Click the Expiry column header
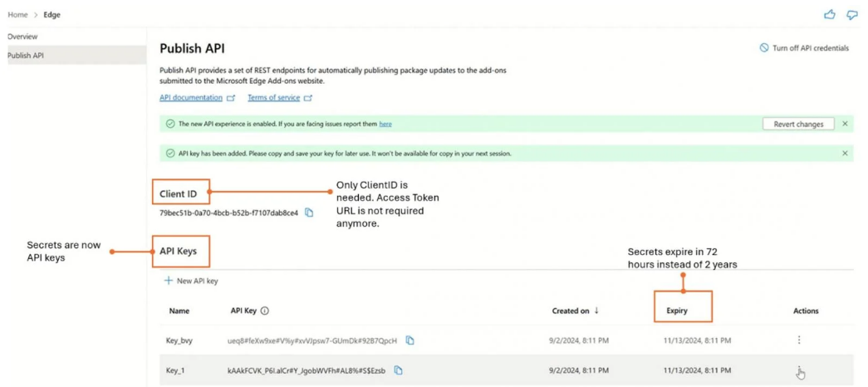 click(678, 311)
